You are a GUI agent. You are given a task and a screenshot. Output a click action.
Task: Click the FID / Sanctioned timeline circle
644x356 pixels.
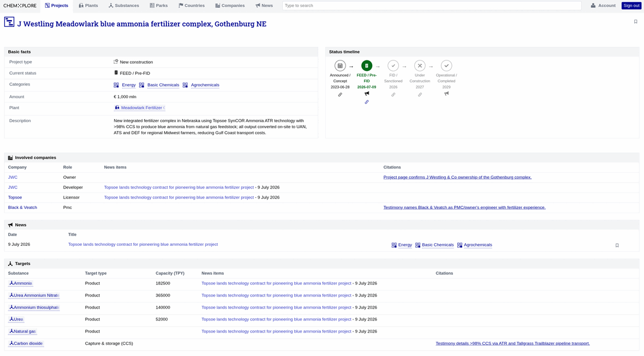point(393,65)
